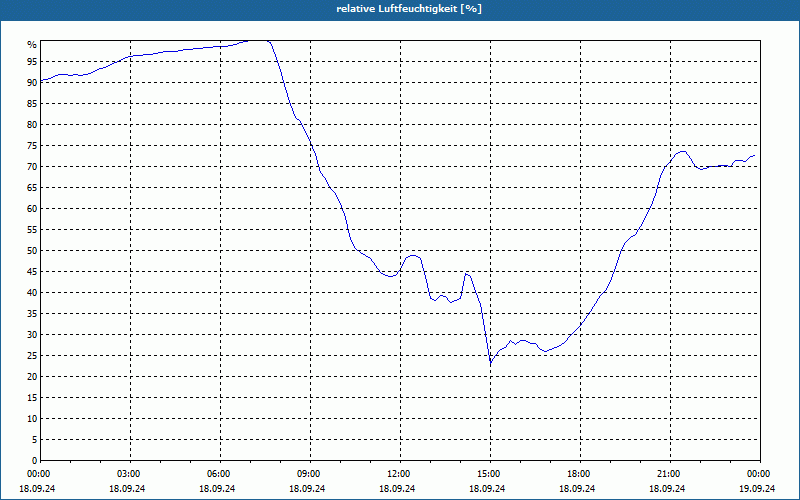The width and height of the screenshot is (800, 500).
Task: Click the '%' unit label on y-axis
Action: pos(32,45)
